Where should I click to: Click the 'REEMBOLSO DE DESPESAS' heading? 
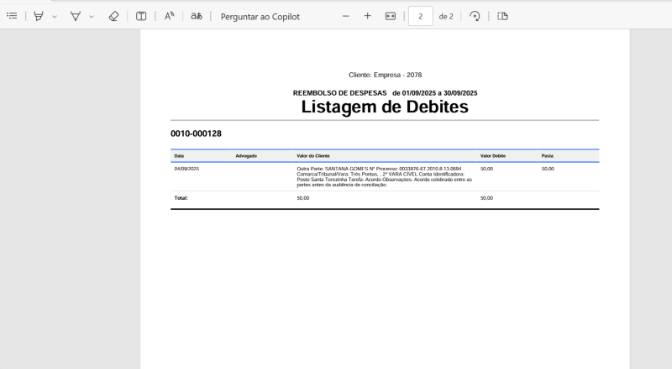click(340, 93)
